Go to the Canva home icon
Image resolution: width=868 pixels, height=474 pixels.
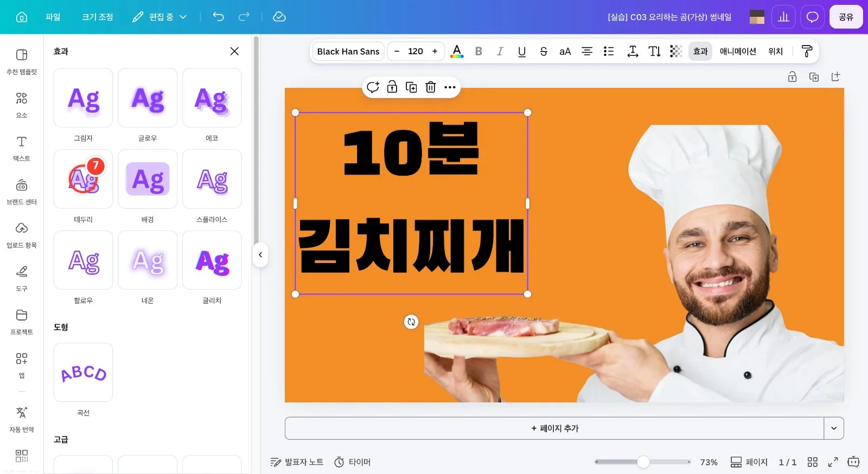(x=22, y=17)
